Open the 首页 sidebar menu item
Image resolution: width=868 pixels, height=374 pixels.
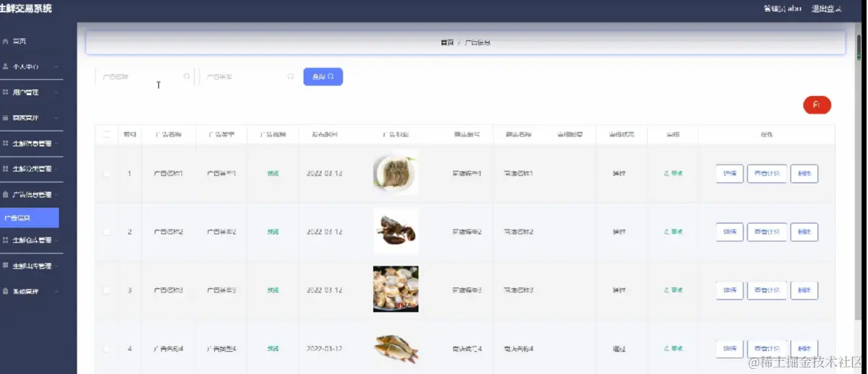pos(32,41)
